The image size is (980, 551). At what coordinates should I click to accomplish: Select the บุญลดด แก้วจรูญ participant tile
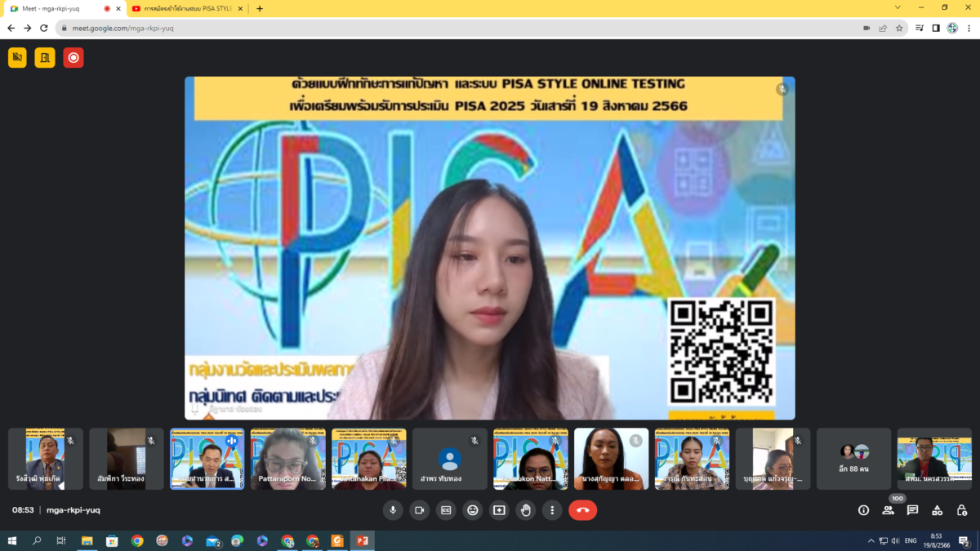point(773,459)
